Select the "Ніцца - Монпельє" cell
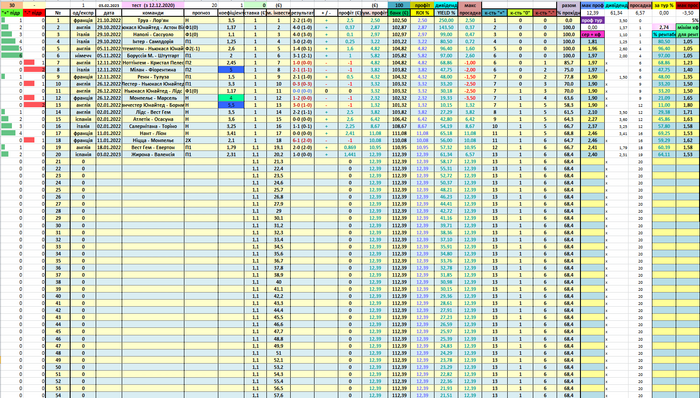The height and width of the screenshot is (398, 700). (x=153, y=140)
